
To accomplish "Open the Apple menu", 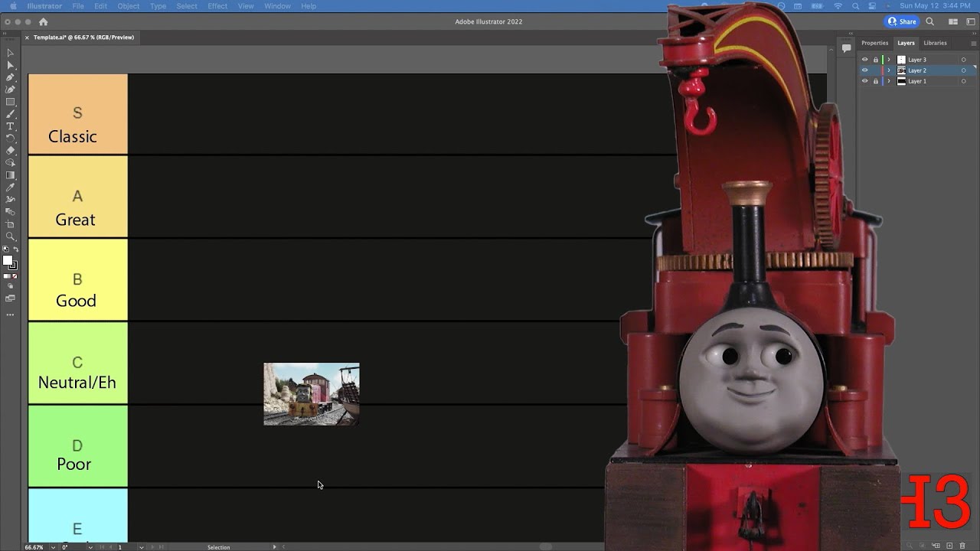I will pos(13,6).
